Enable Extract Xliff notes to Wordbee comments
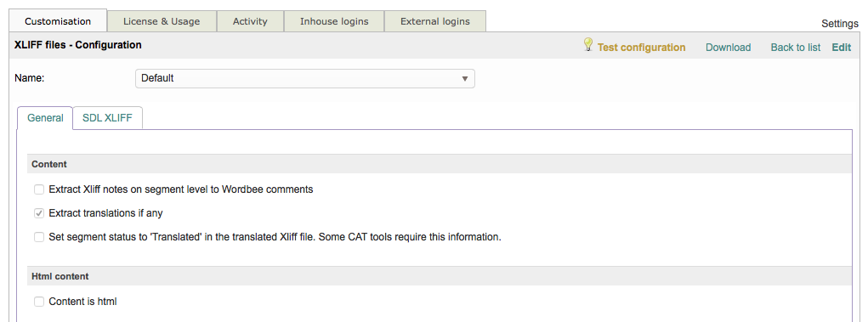The width and height of the screenshot is (868, 322). tap(39, 189)
